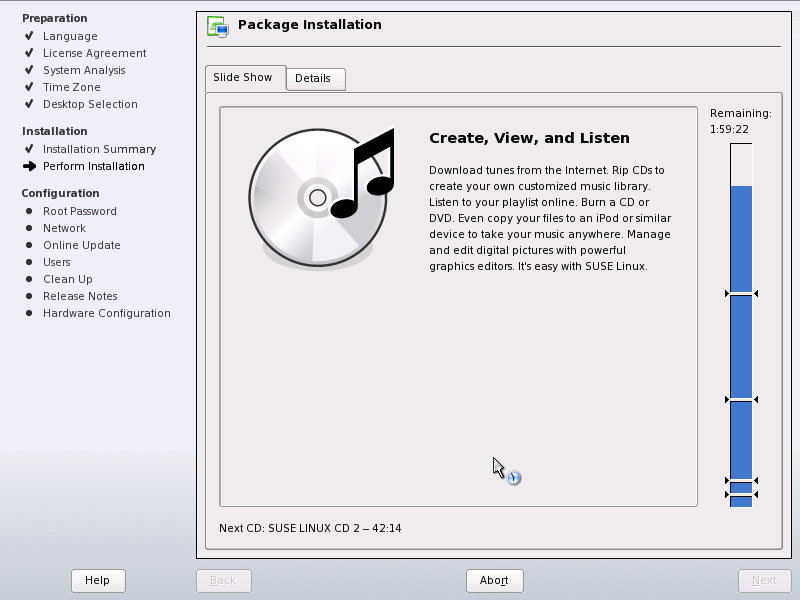Click the Network step text

[x=64, y=228]
